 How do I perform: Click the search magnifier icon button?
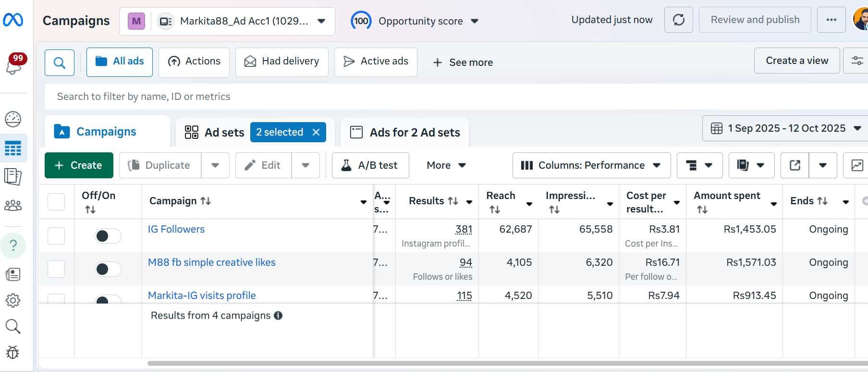click(60, 62)
